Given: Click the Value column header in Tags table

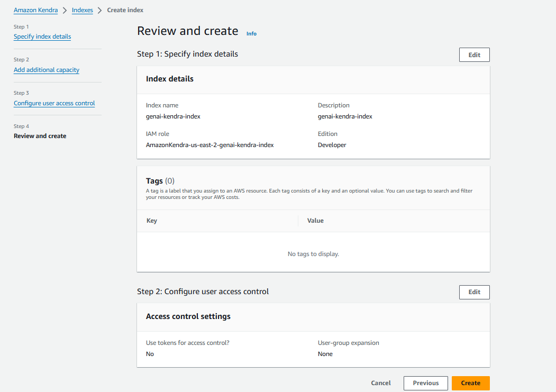Looking at the screenshot, I should pyautogui.click(x=315, y=221).
